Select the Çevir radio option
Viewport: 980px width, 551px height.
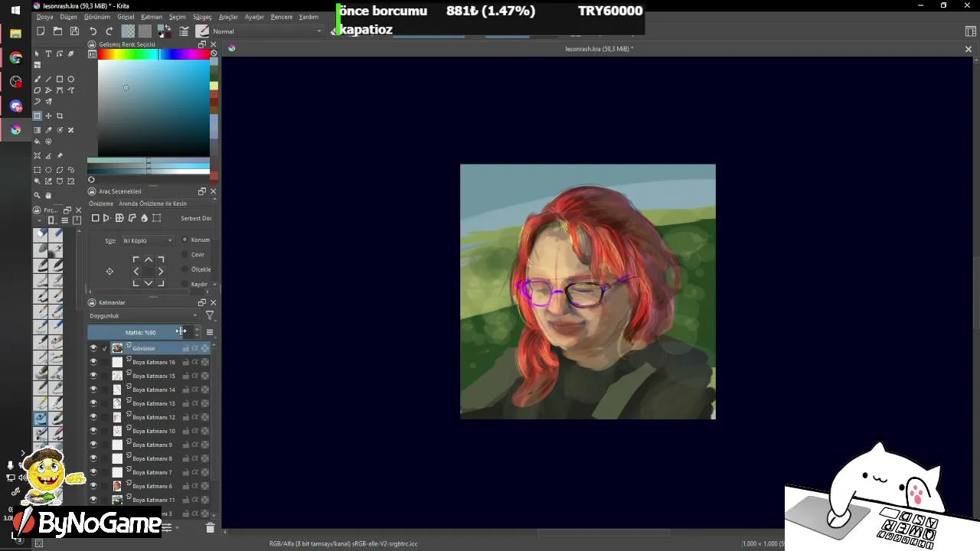185,254
